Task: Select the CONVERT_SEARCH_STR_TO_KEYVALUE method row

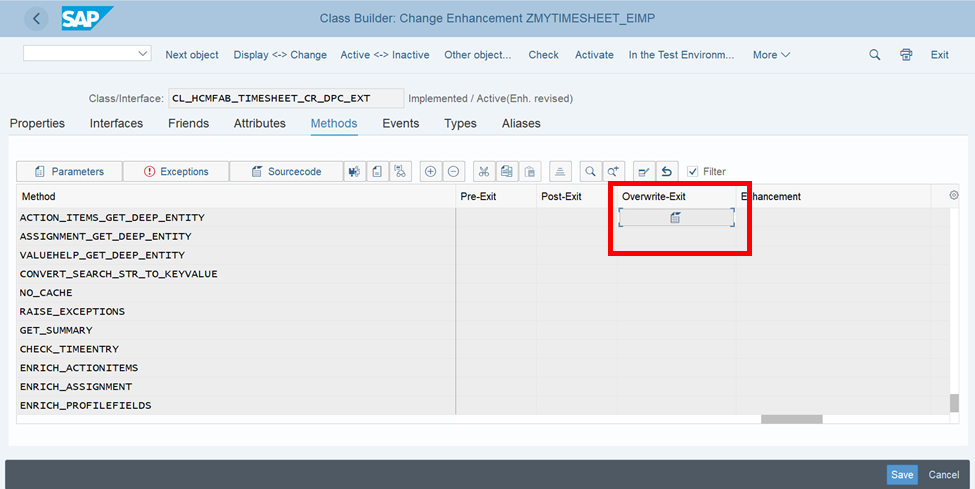Action: (x=236, y=274)
